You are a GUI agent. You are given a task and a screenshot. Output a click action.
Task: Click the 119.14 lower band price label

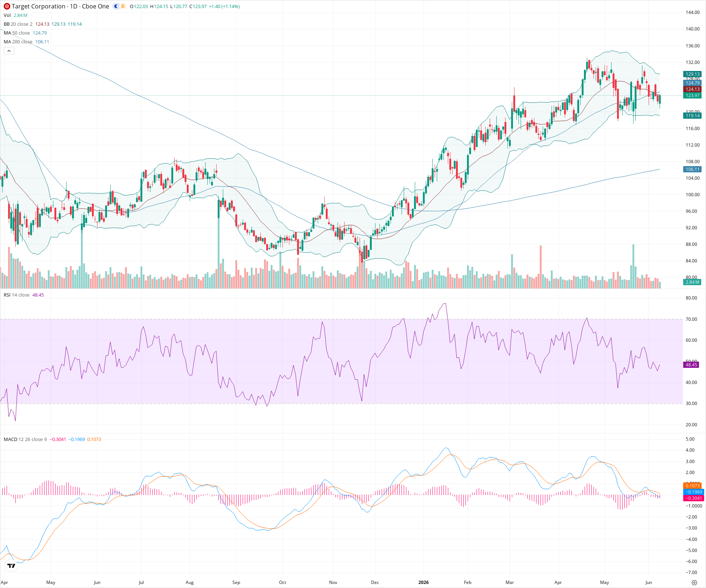pos(692,116)
